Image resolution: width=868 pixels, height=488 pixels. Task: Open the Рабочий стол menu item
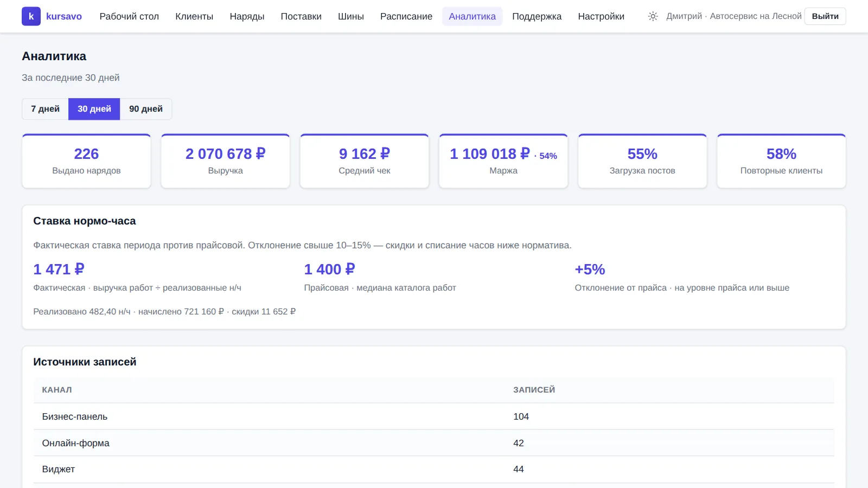pyautogui.click(x=129, y=16)
